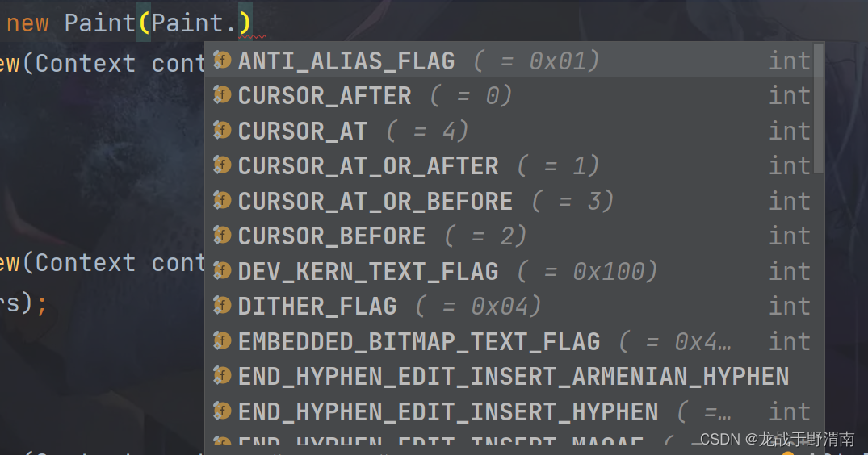Viewport: 868px width, 455px height.
Task: Click the field icon beside ANTI_ALIAS_FLAG
Action: tap(222, 60)
